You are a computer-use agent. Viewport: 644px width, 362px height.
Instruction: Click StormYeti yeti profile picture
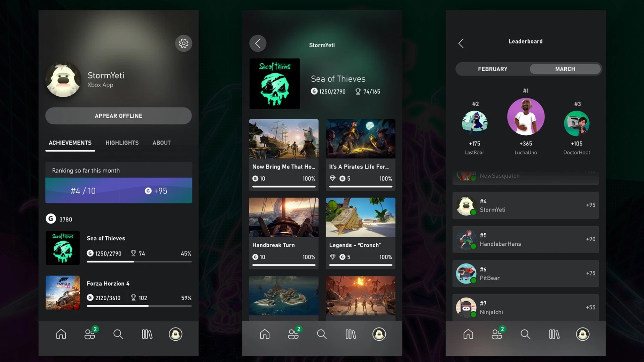(x=63, y=79)
